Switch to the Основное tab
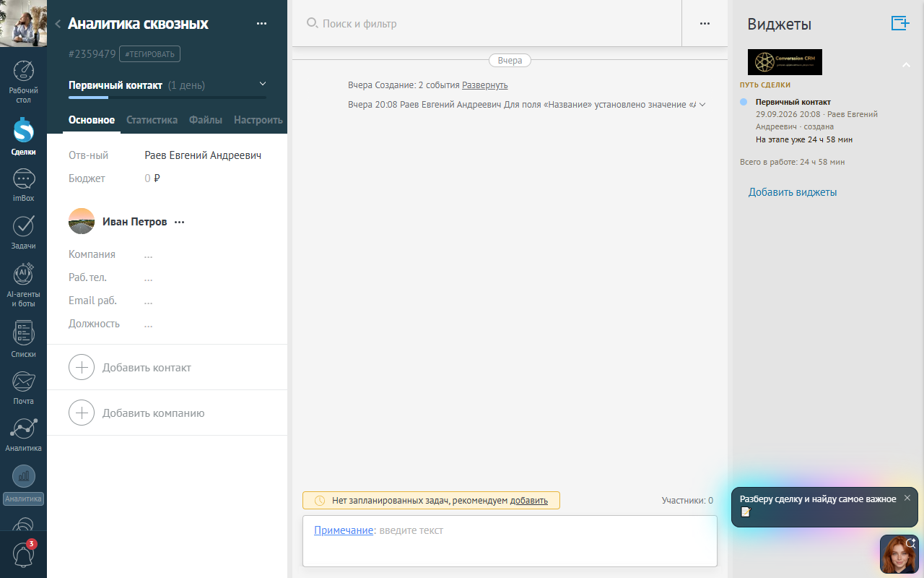Viewport: 924px width, 578px height. (92, 120)
